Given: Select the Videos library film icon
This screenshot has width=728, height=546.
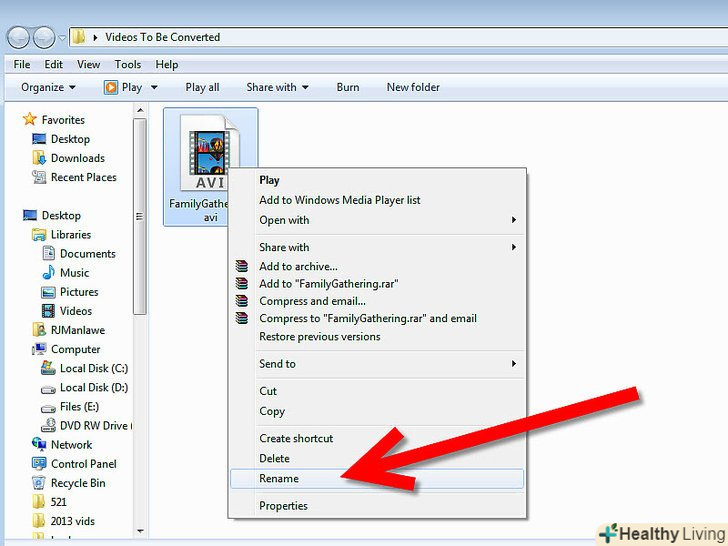Looking at the screenshot, I should 48,311.
